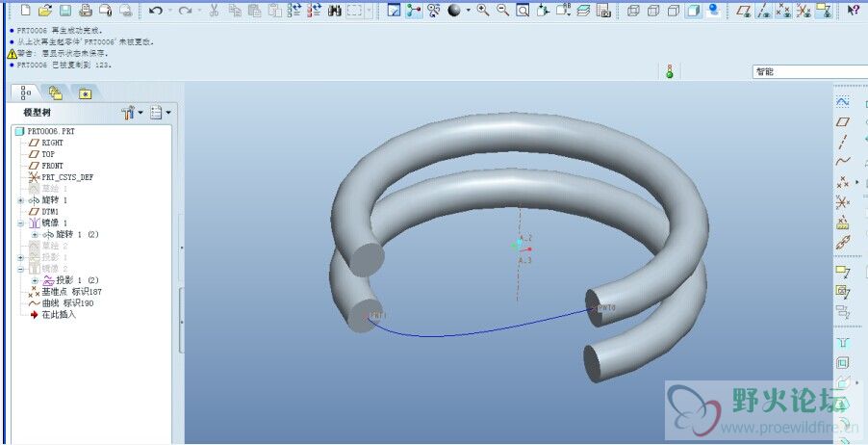Click the datum curve tool on right

point(843,163)
